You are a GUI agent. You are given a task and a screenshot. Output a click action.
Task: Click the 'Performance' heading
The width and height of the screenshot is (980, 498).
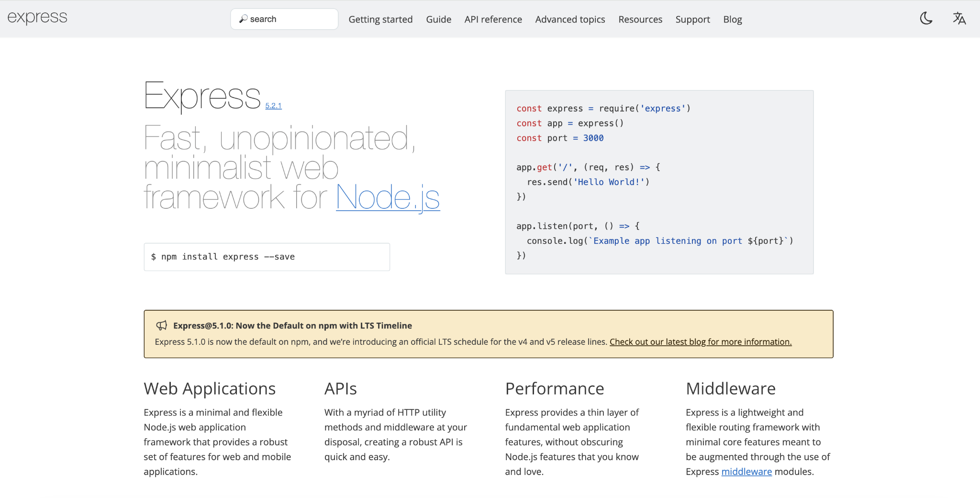(x=555, y=389)
